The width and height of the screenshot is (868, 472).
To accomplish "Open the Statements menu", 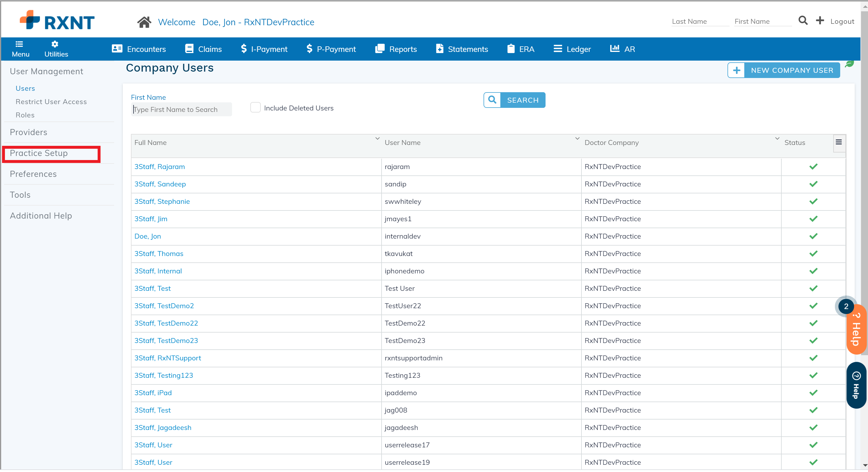I will [462, 49].
